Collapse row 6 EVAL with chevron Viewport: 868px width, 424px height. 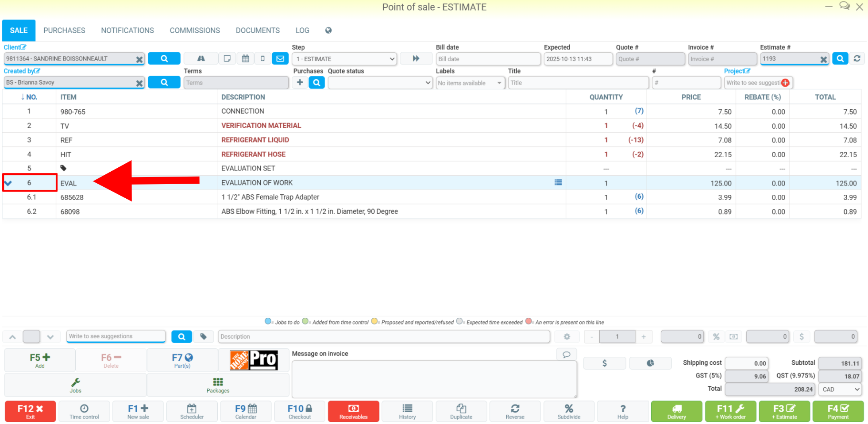8,183
